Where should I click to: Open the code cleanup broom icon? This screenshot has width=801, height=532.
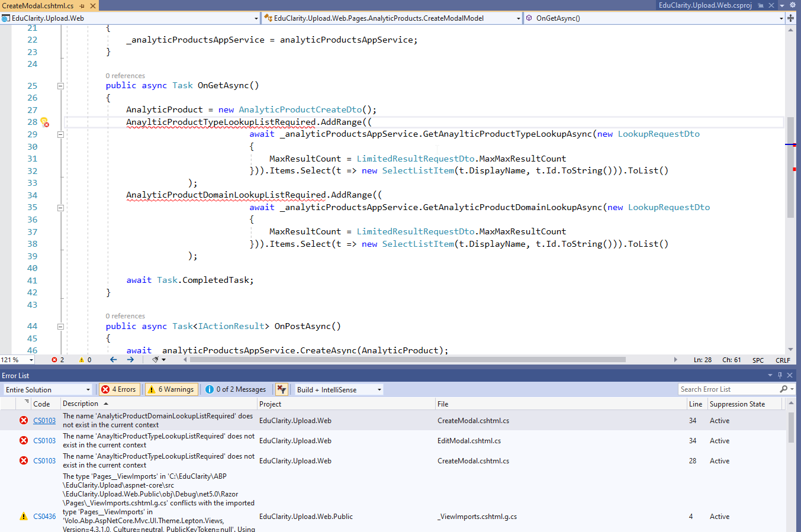pyautogui.click(x=156, y=360)
